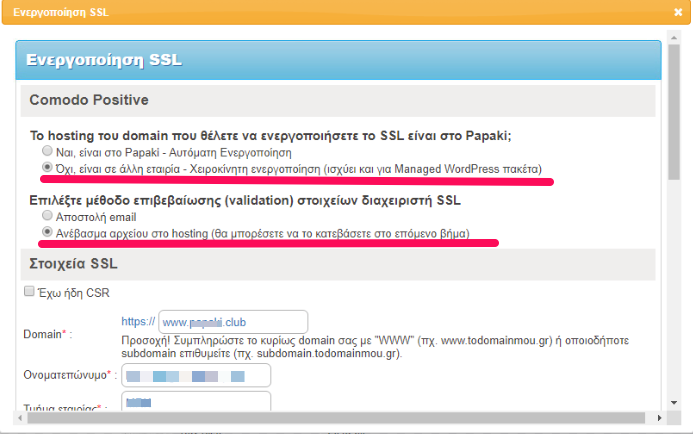
Task: Click the 'Στοιχεία SSL' section heading
Action: 73,263
